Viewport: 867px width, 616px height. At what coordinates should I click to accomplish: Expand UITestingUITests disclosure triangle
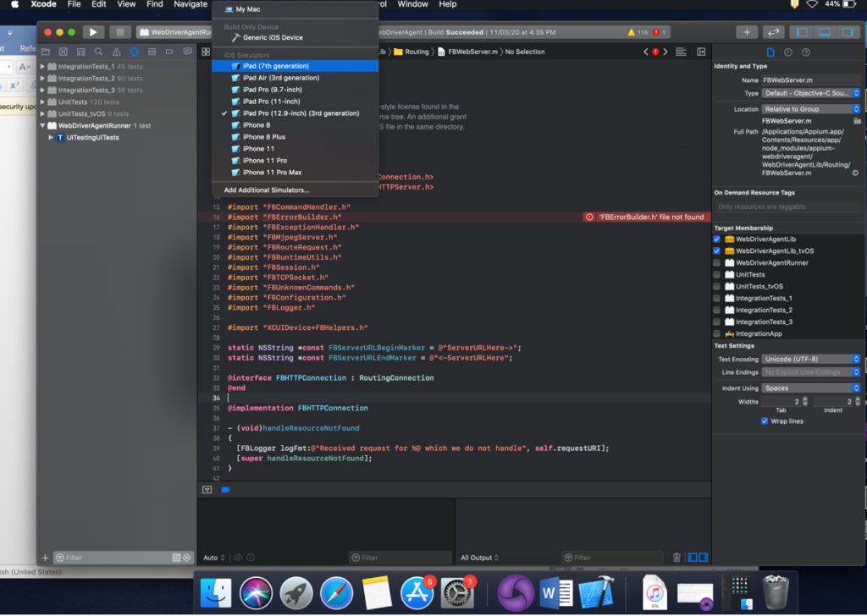(x=50, y=138)
